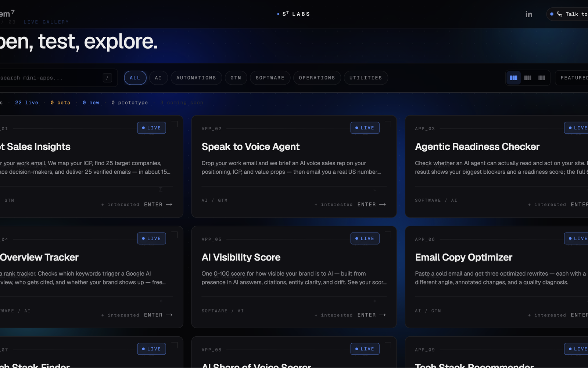
Task: Open the Sales Insights card title
Action: click(x=35, y=147)
